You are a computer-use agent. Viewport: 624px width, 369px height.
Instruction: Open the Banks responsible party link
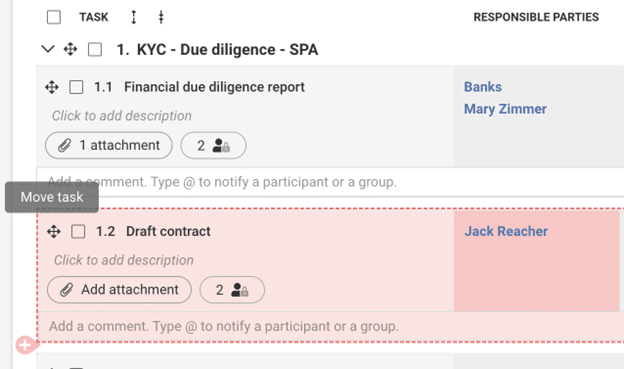(483, 87)
